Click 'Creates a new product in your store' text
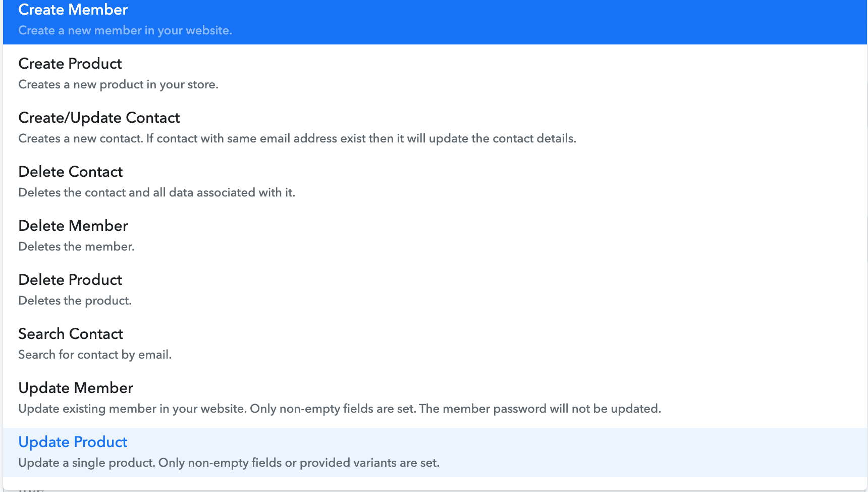This screenshot has height=492, width=868. coord(118,84)
